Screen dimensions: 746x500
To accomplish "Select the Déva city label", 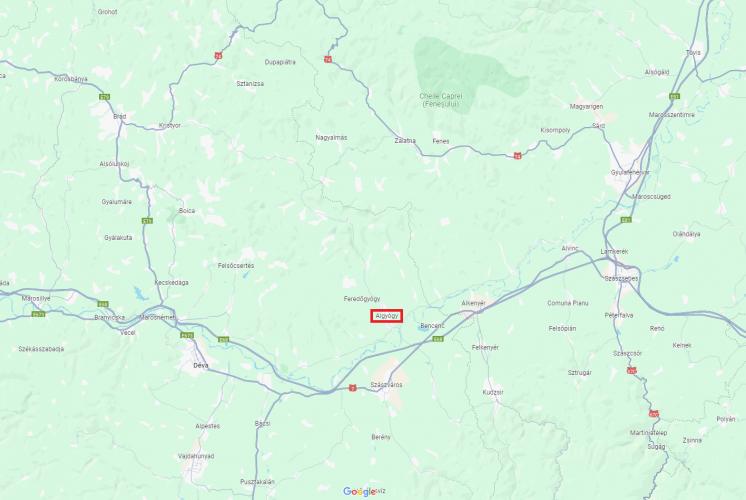I will pos(201,366).
